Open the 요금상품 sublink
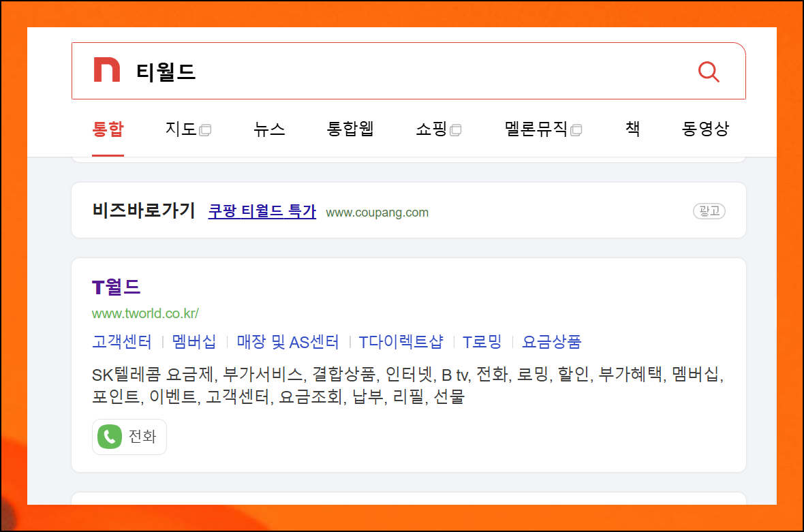The height and width of the screenshot is (532, 804). point(552,342)
